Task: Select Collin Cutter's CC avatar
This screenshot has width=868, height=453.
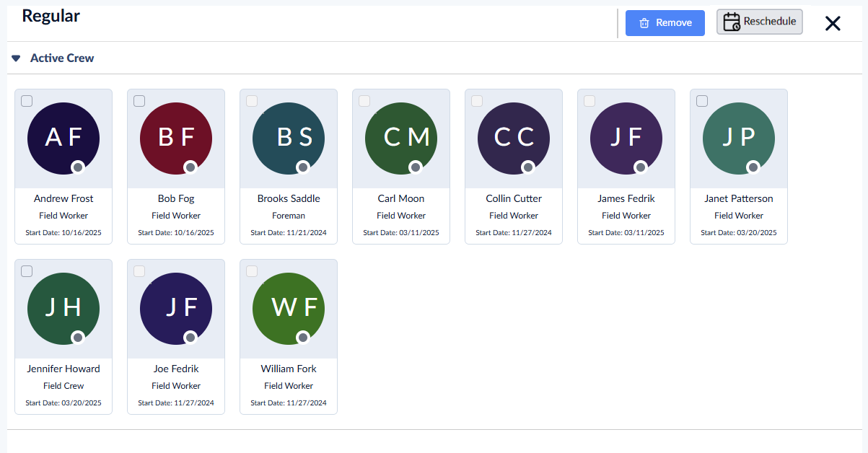Action: (514, 138)
